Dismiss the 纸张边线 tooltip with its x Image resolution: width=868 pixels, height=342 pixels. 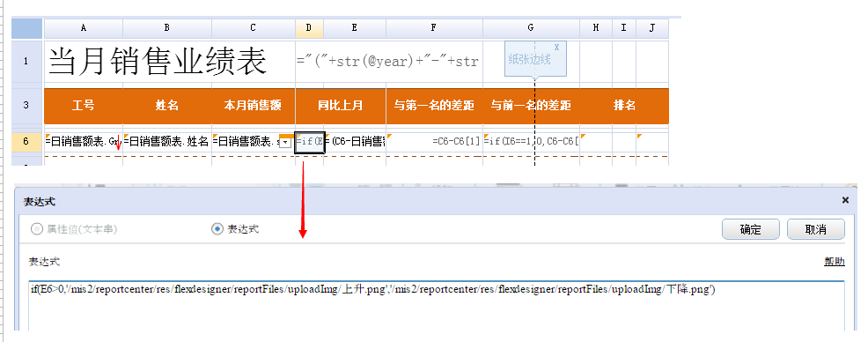click(556, 48)
